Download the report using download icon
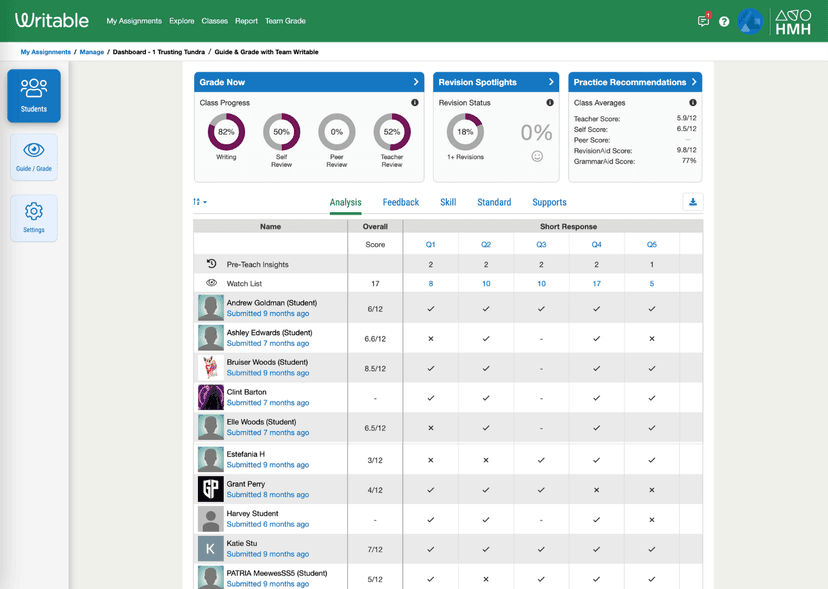Viewport: 828px width, 589px height. [x=692, y=202]
